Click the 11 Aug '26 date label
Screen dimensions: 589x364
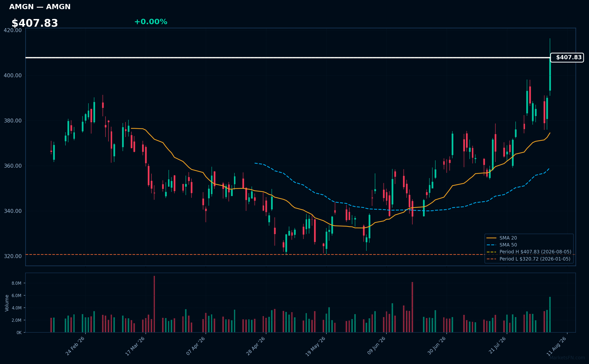click(556, 346)
